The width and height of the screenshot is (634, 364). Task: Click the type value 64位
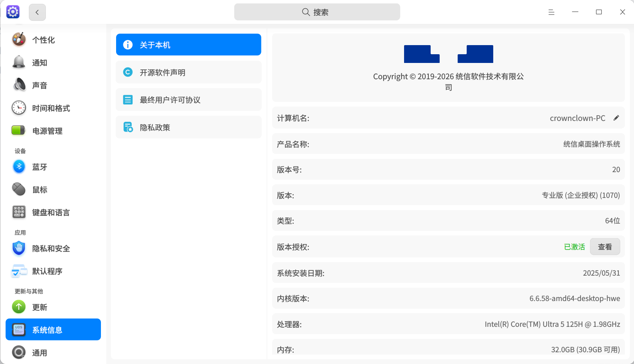coord(612,221)
